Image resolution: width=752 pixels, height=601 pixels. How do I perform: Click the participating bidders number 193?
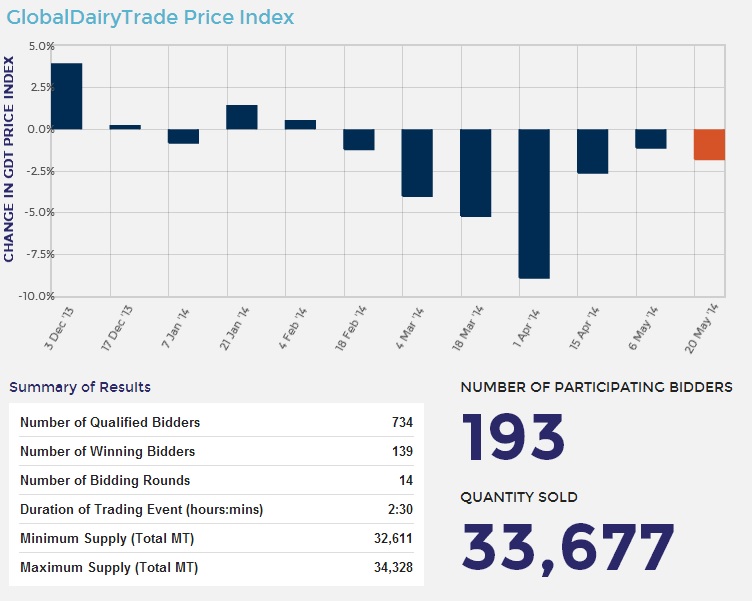coord(513,436)
